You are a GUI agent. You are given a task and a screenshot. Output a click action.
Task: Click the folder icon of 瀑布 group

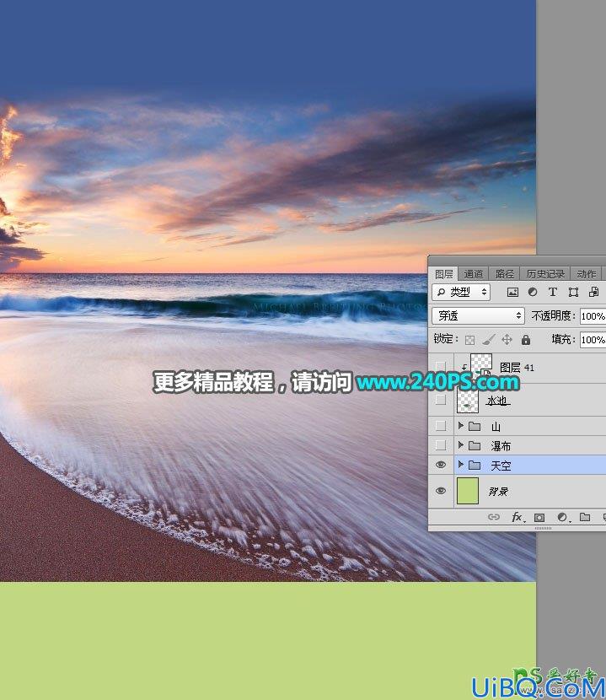click(x=475, y=445)
